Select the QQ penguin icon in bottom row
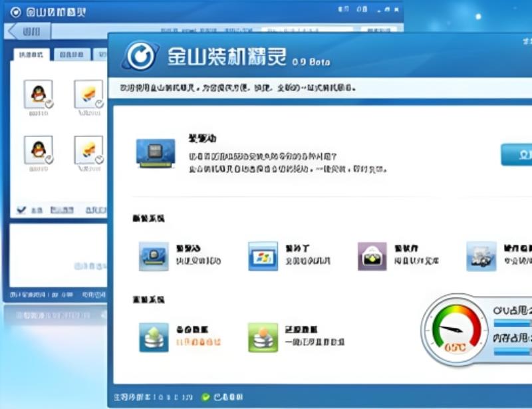Screen dimensions: 532x409 pyautogui.click(x=39, y=150)
